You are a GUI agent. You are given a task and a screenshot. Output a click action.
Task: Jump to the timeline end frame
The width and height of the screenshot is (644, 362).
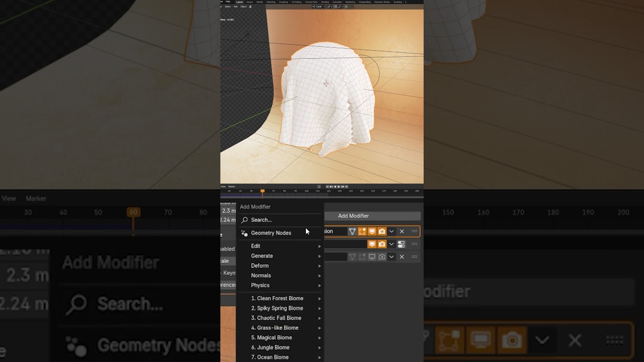346,187
